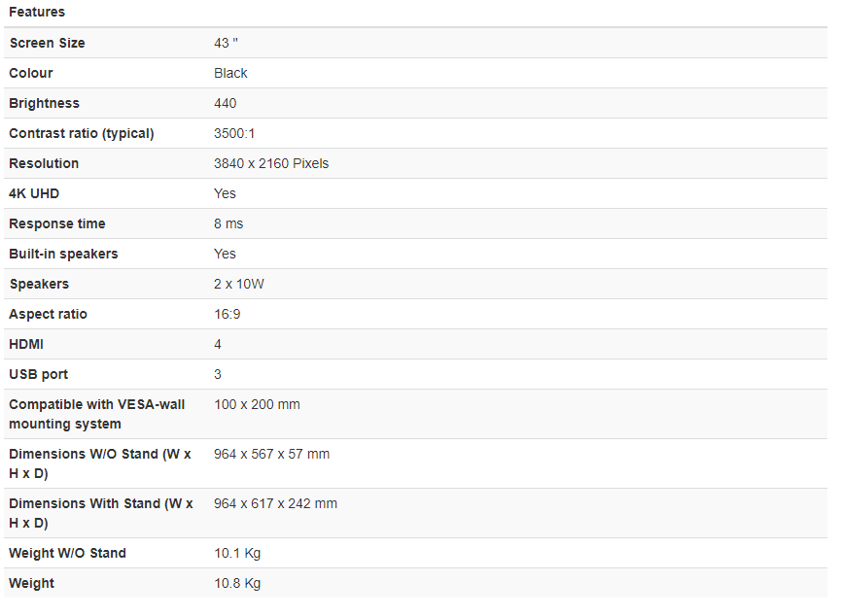This screenshot has width=843, height=616.
Task: Click the 43" screen size value
Action: pos(226,43)
